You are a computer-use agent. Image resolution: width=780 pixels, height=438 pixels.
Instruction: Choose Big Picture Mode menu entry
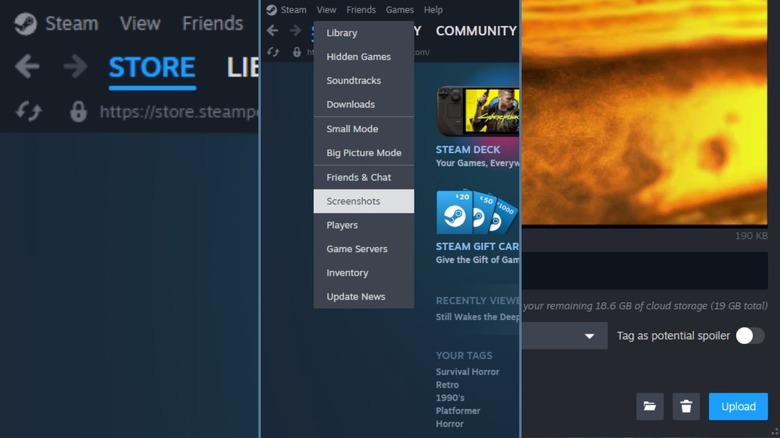[364, 153]
